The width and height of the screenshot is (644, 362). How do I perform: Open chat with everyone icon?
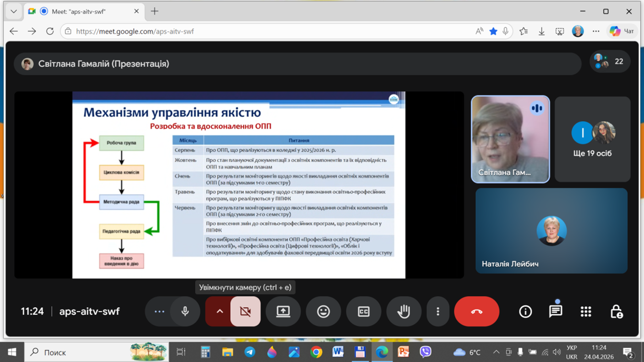pyautogui.click(x=556, y=312)
